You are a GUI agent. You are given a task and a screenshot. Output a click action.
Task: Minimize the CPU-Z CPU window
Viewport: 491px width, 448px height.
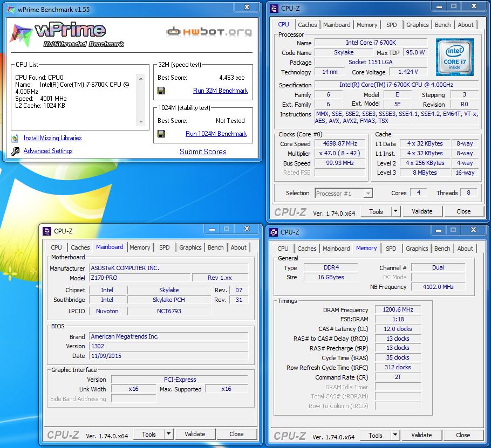click(439, 6)
